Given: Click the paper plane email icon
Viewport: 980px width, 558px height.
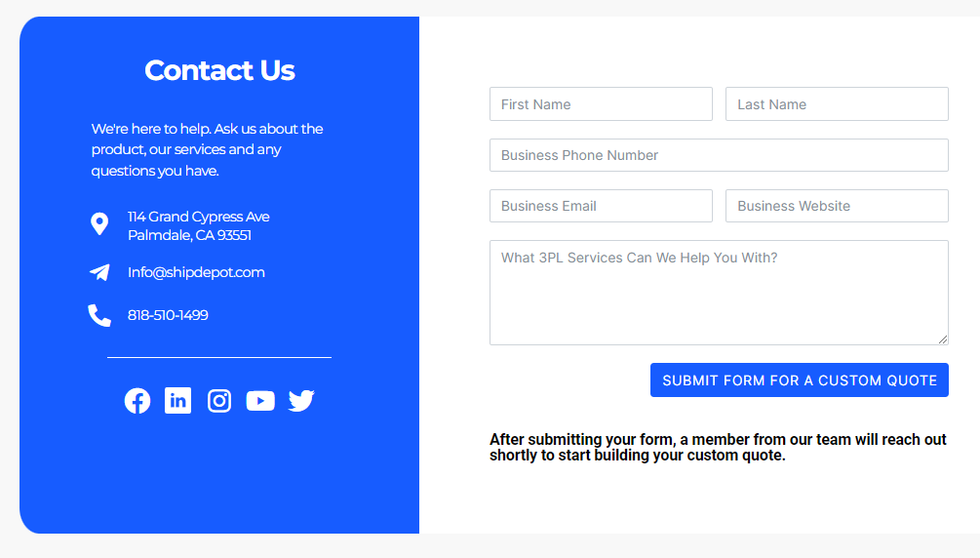Looking at the screenshot, I should pos(100,272).
